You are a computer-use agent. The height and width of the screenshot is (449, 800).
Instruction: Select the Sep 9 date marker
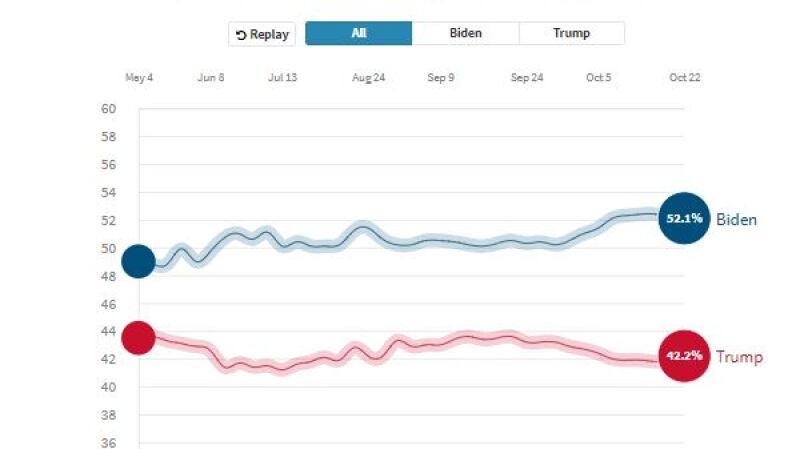coord(441,78)
